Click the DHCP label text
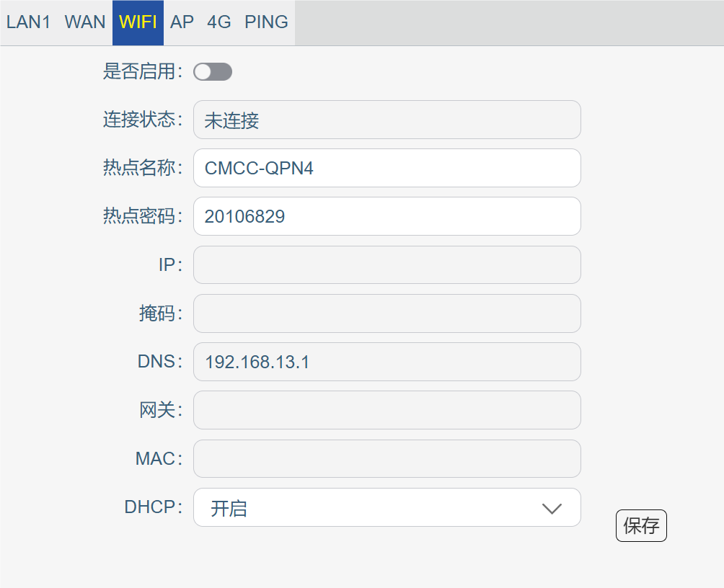This screenshot has height=588, width=724. [154, 507]
